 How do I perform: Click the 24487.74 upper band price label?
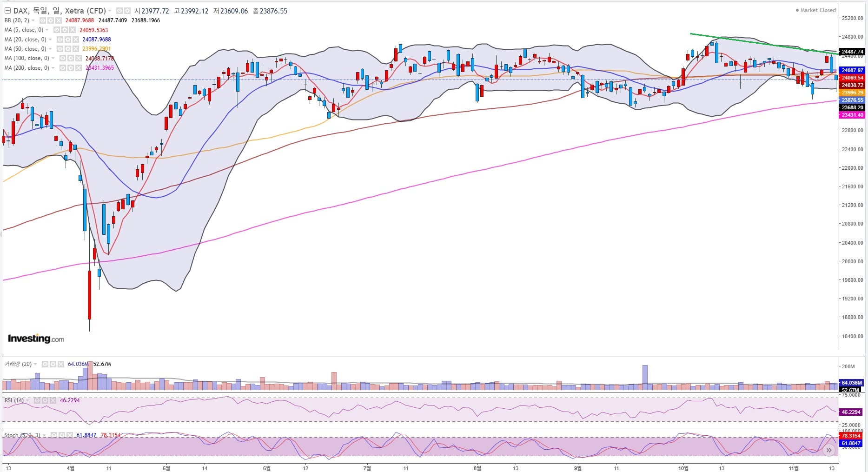852,52
